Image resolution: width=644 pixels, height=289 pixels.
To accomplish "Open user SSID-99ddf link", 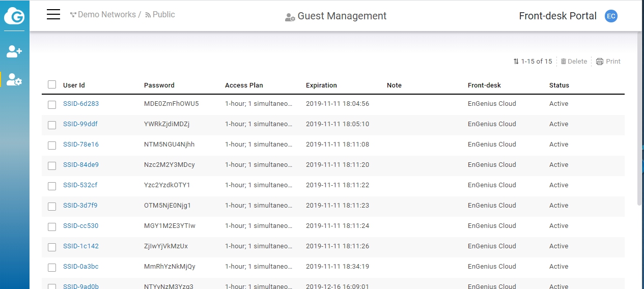I will [80, 124].
